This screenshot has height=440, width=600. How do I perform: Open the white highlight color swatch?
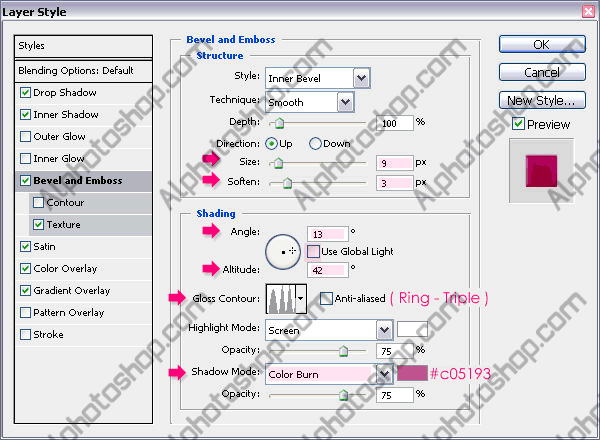pos(412,329)
